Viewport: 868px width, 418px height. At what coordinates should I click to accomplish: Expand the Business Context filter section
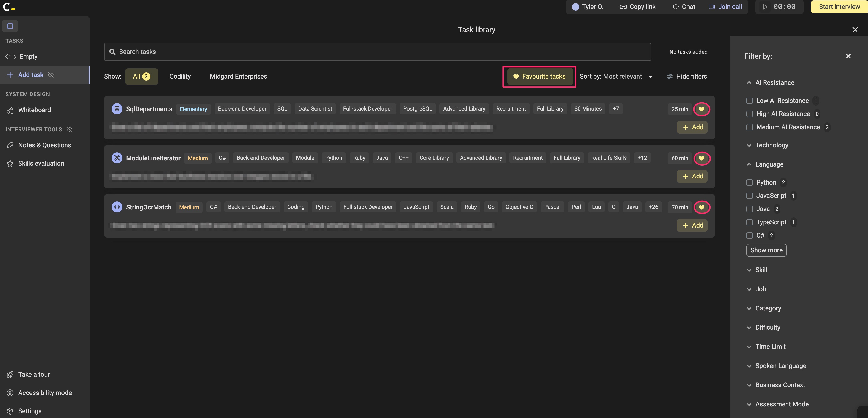[x=776, y=385]
